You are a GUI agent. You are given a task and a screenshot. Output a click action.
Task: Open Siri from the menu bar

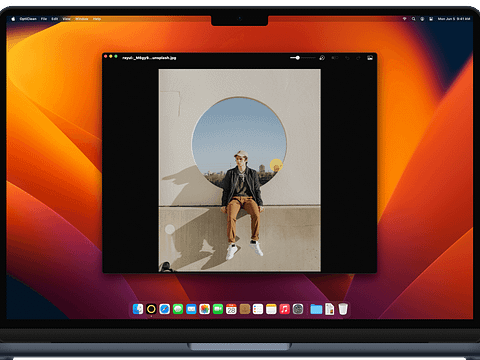tap(422, 19)
